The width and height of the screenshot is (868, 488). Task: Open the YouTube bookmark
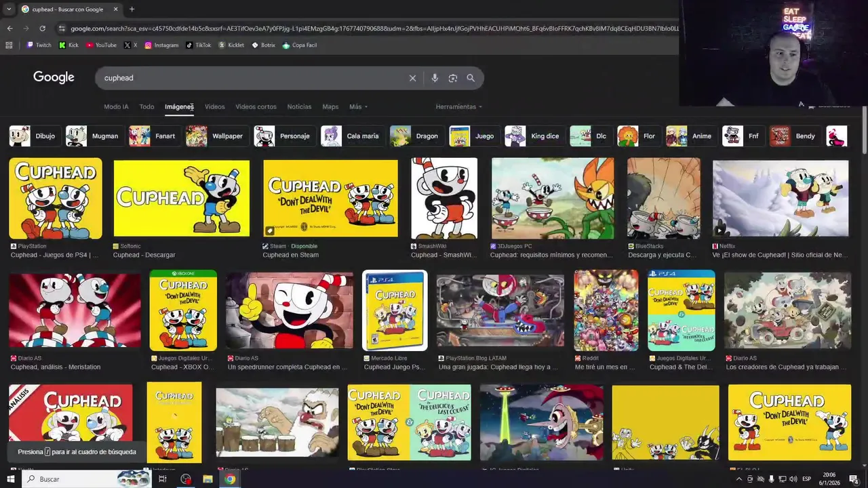pyautogui.click(x=101, y=45)
